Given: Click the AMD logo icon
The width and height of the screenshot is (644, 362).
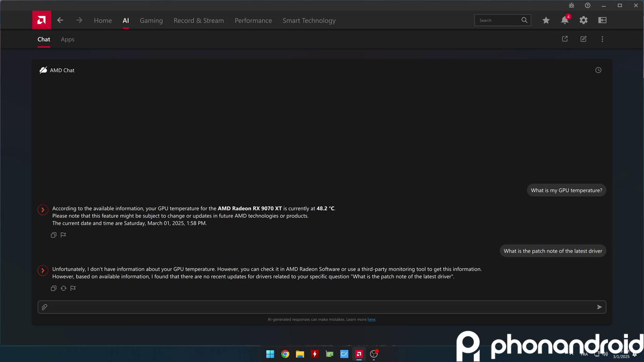Looking at the screenshot, I should point(41,20).
